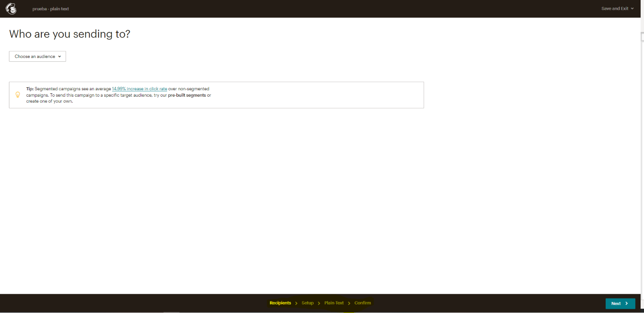Screen dimensions: 644x313
Task: Open the Save and Exit dropdown chevron
Action: pos(632,8)
